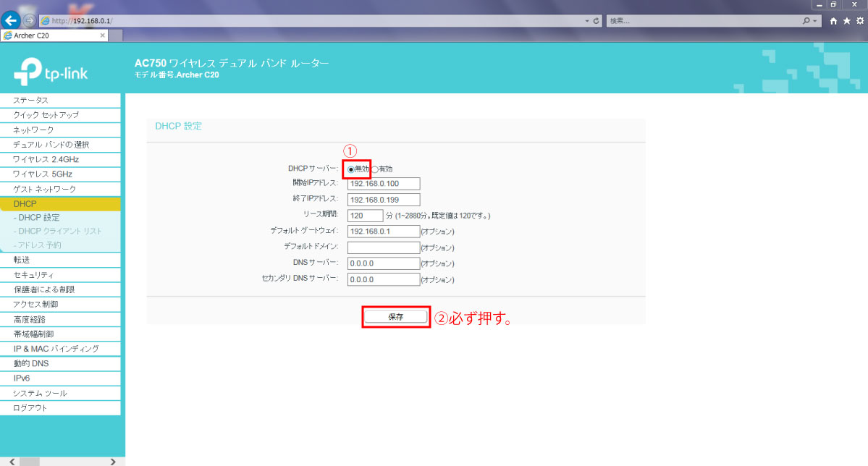Expand the ワイヤレス 2.4GHz menu section
This screenshot has height=466, width=868.
pos(46,159)
